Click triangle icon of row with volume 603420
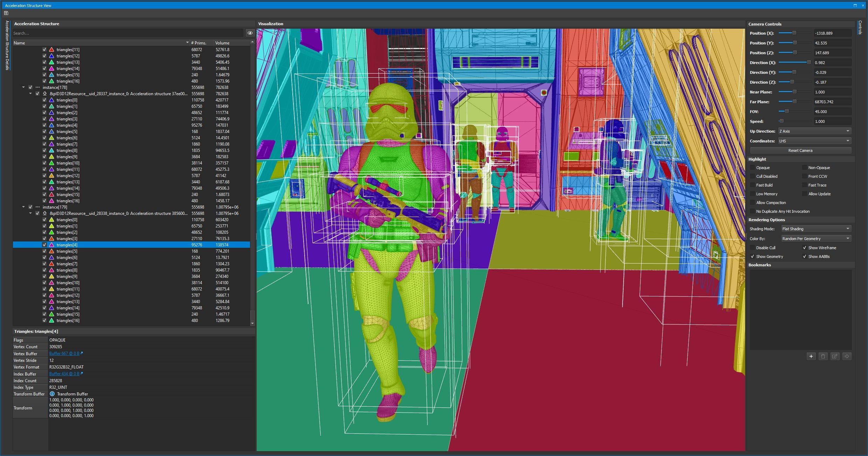This screenshot has width=868, height=456. 51,220
